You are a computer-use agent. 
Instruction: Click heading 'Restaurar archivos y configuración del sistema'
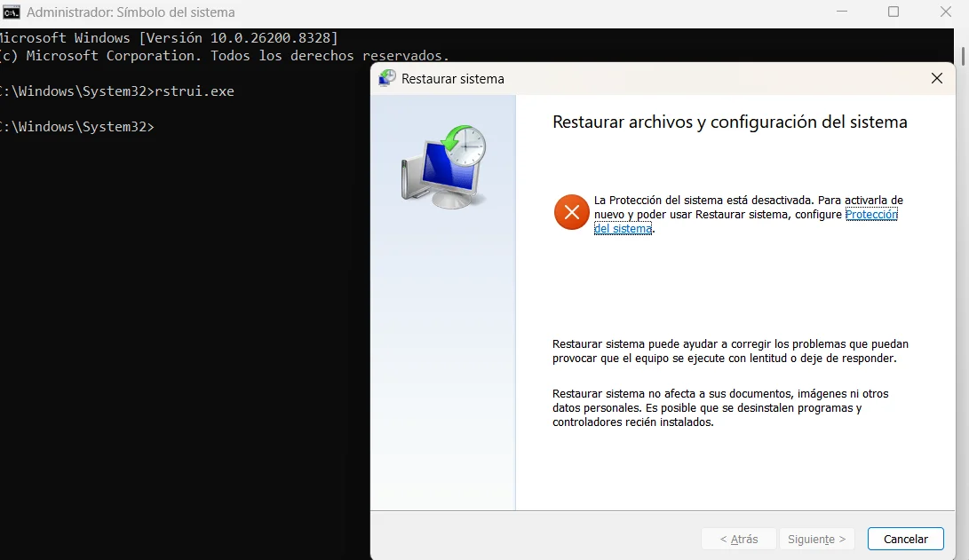[x=730, y=122]
